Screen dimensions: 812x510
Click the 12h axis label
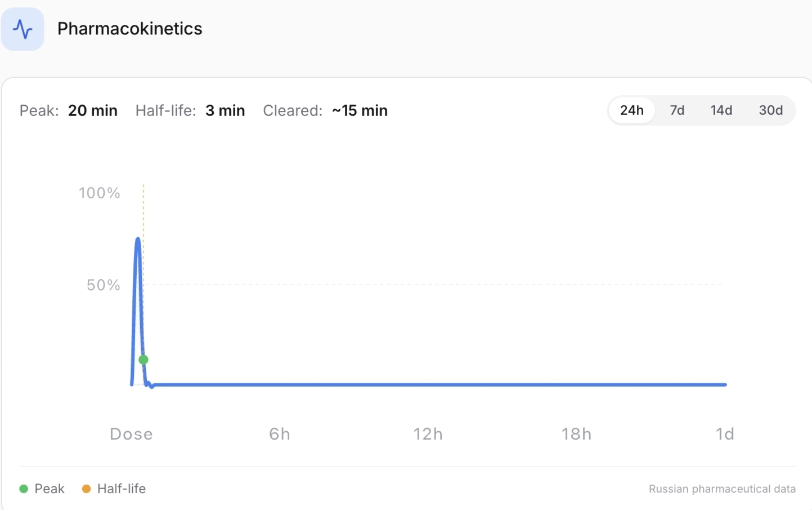[x=428, y=434]
